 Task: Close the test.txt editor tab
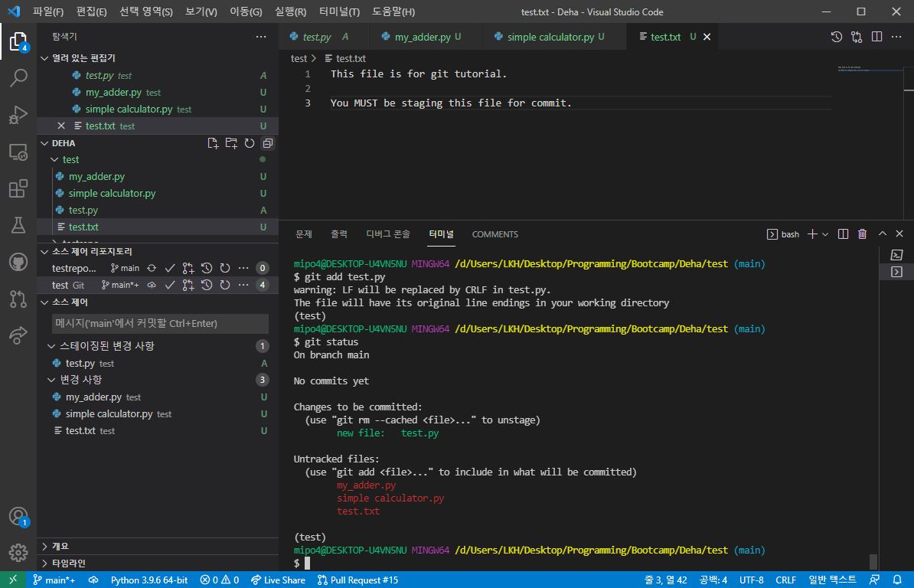(x=707, y=37)
